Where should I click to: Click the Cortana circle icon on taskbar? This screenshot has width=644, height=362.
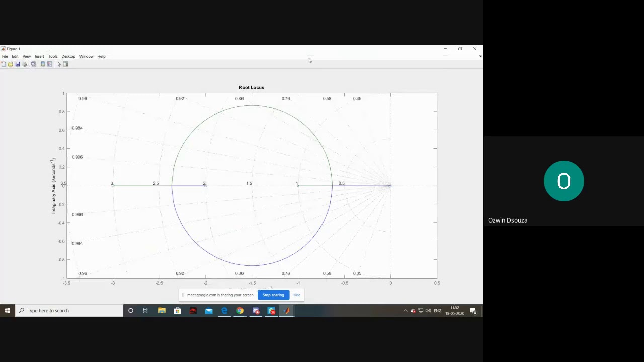tap(131, 311)
